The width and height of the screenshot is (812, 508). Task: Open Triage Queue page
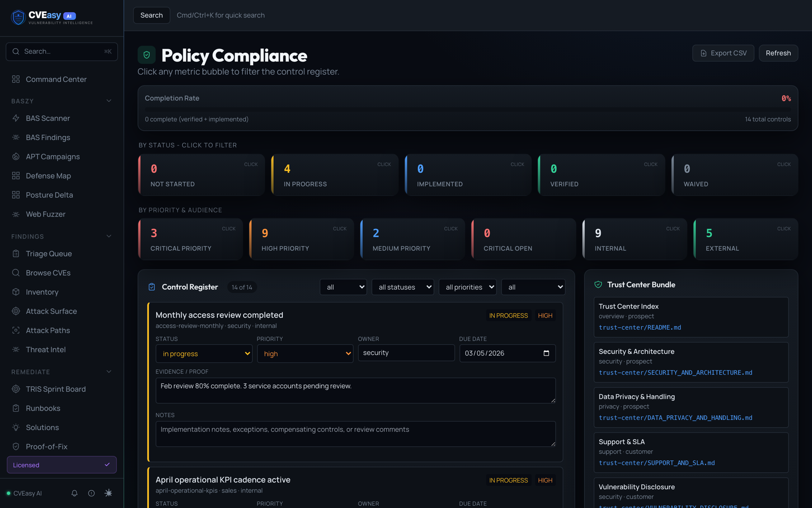click(62, 254)
